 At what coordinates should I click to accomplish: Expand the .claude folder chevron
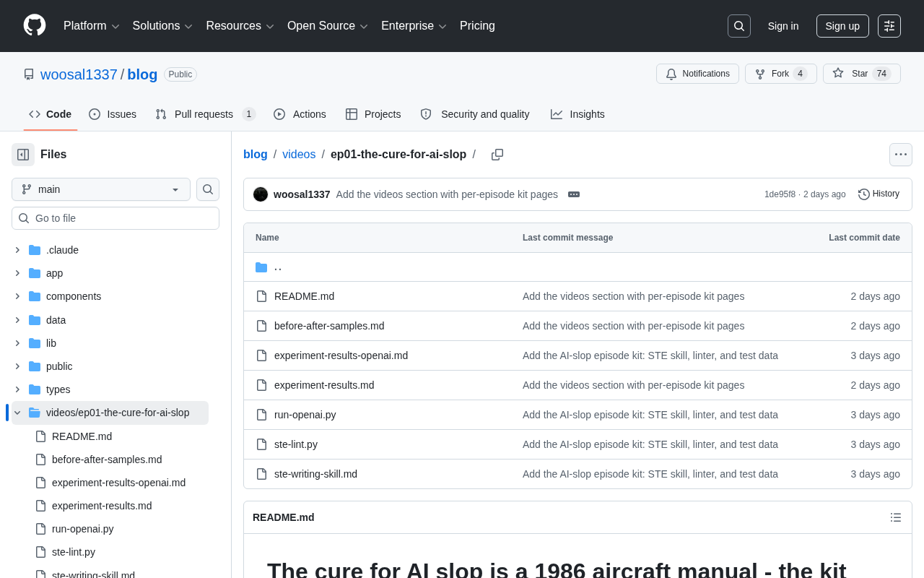17,250
